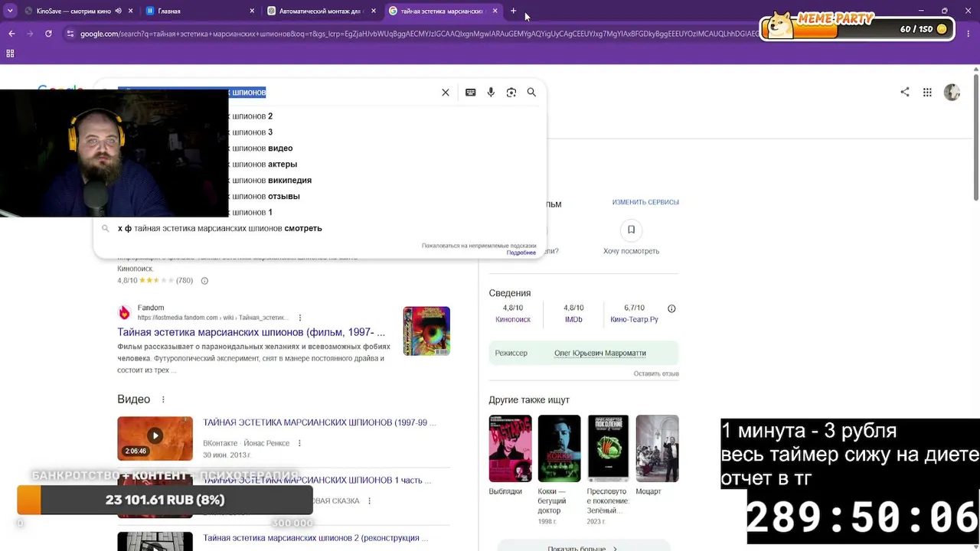
Task: Open the Моцарт movie poster
Action: coord(657,448)
